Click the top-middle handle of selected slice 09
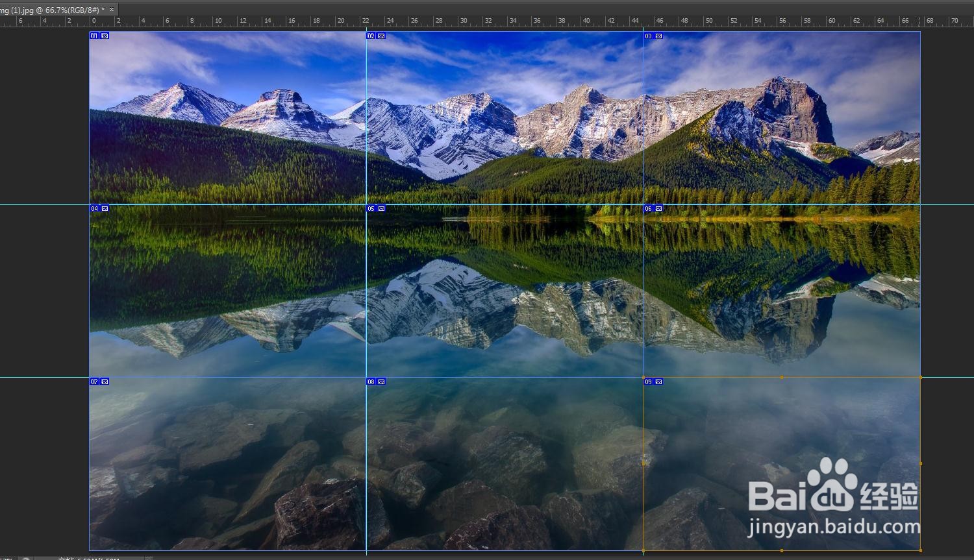The width and height of the screenshot is (974, 560). pyautogui.click(x=782, y=377)
